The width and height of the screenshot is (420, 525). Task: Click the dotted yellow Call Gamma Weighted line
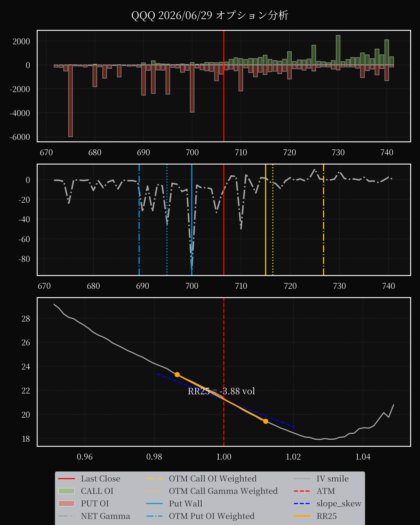coord(273,220)
